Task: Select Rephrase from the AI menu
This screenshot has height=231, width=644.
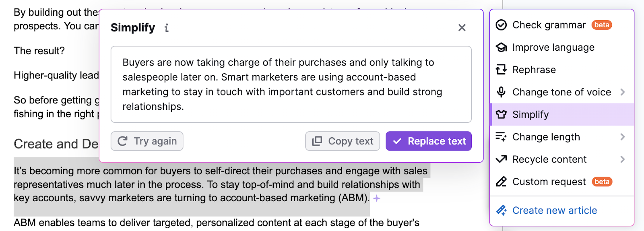Action: click(534, 70)
